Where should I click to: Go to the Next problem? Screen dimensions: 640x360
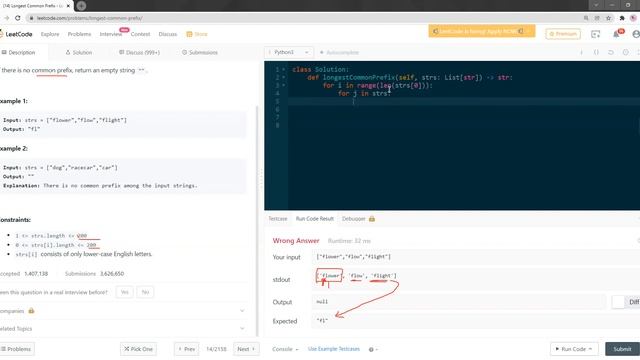tap(246, 349)
